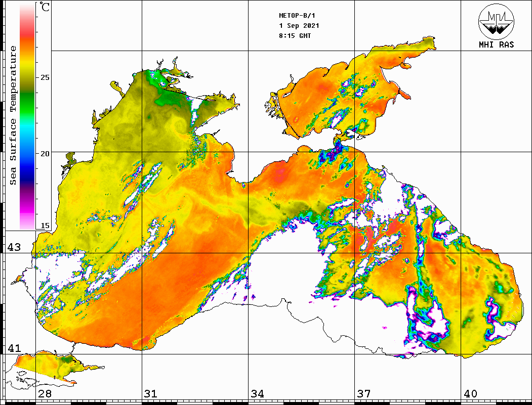Click the °C unit label
The image size is (532, 405).
(x=45, y=7)
